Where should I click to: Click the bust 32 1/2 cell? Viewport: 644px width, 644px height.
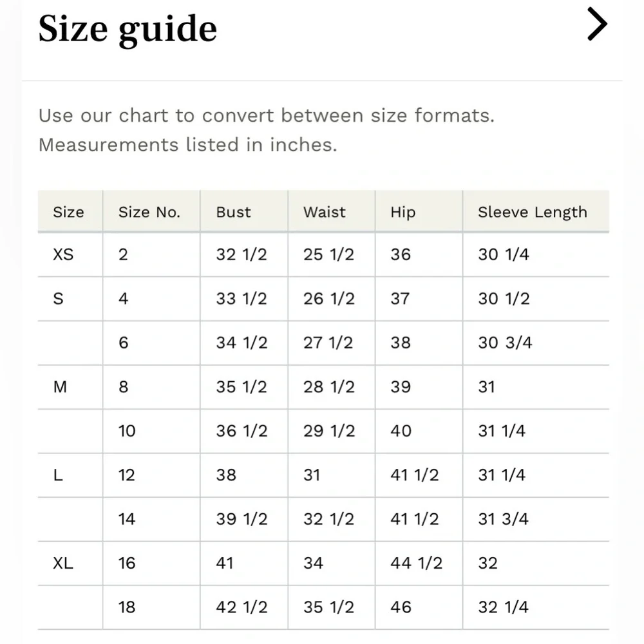click(241, 254)
